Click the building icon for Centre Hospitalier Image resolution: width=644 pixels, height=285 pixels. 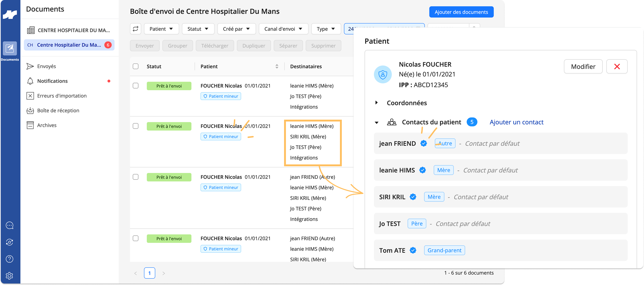(x=31, y=30)
